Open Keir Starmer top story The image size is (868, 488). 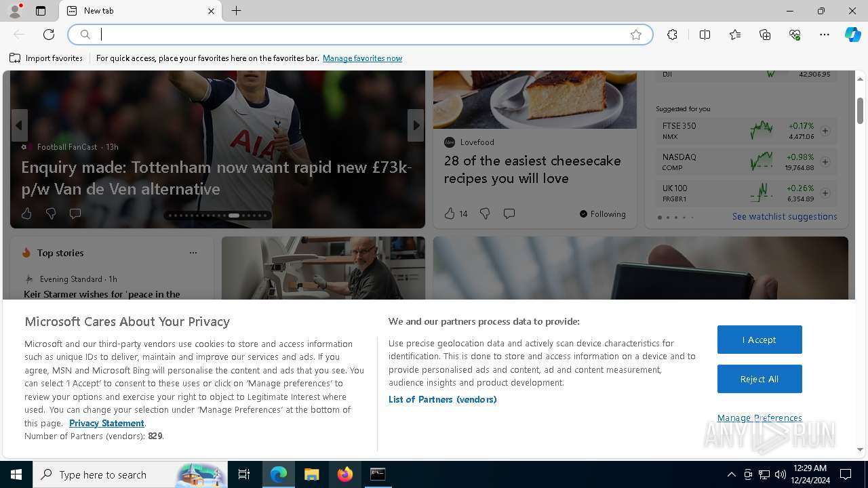102,294
